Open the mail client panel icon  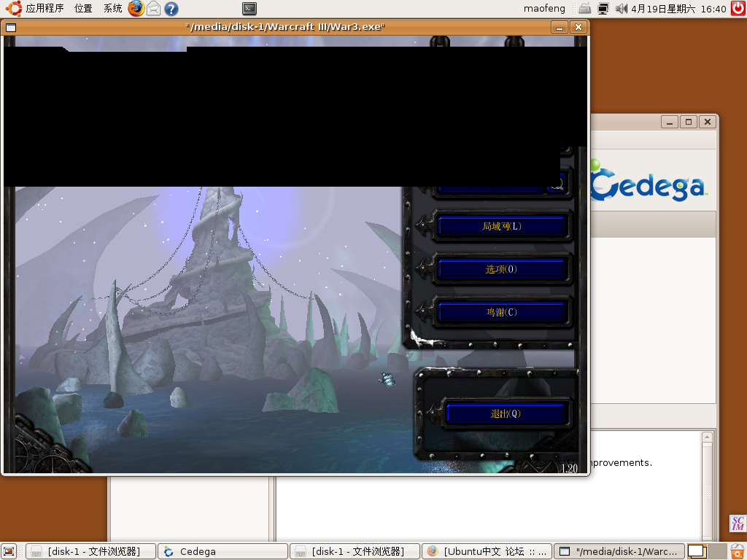point(153,8)
